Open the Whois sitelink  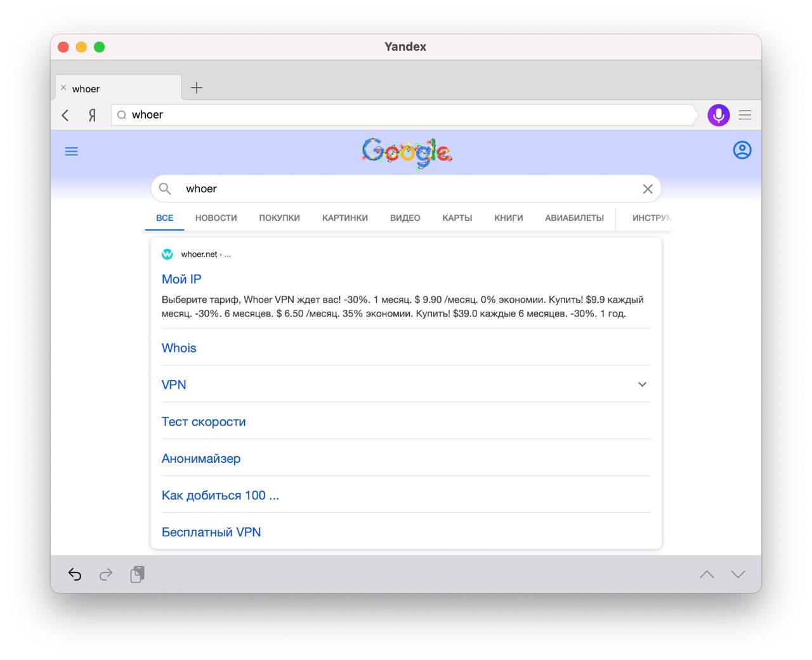tap(179, 348)
